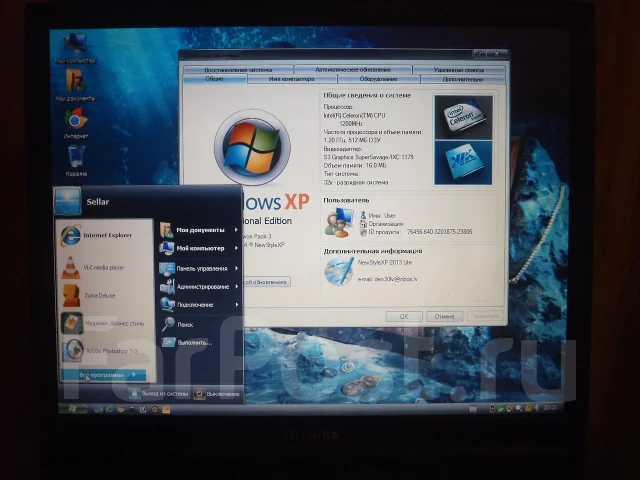The width and height of the screenshot is (640, 480).
Task: Click the Sellar user avatar picture
Action: (x=67, y=201)
